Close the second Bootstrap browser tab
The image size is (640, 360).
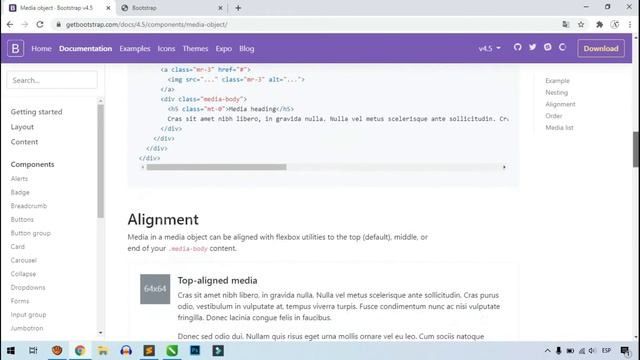coord(220,8)
